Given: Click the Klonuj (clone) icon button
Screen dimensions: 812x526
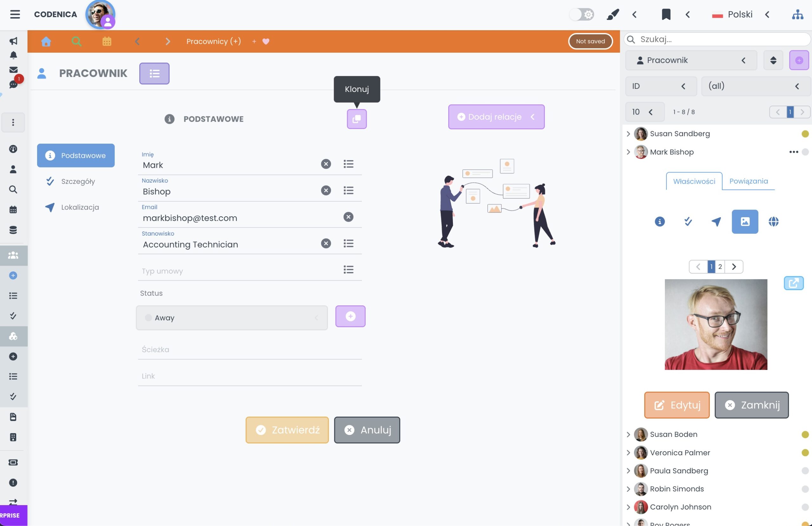Looking at the screenshot, I should pos(357,119).
